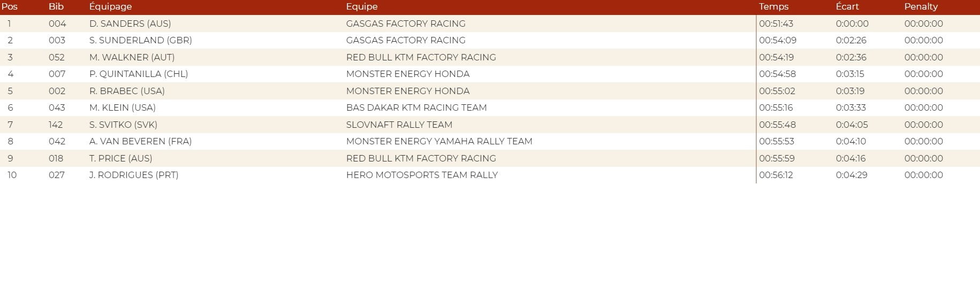Click the Bib column header
980x285 pixels.
(56, 7)
